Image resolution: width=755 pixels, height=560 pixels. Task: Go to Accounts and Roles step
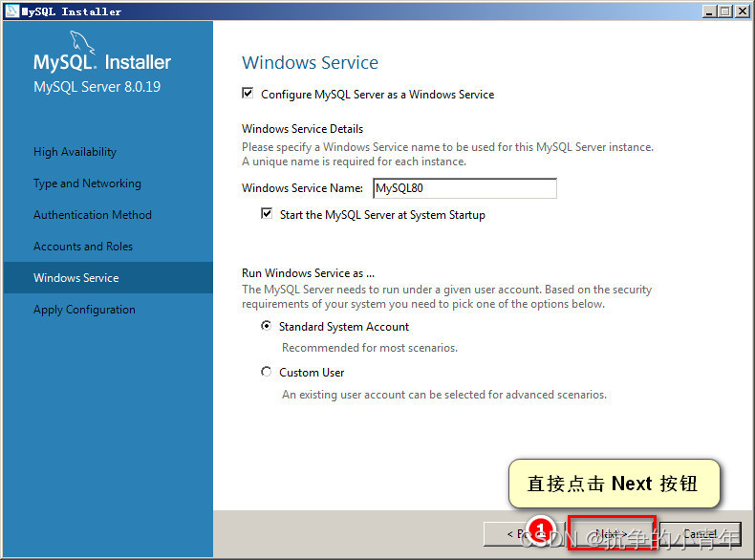tap(83, 246)
